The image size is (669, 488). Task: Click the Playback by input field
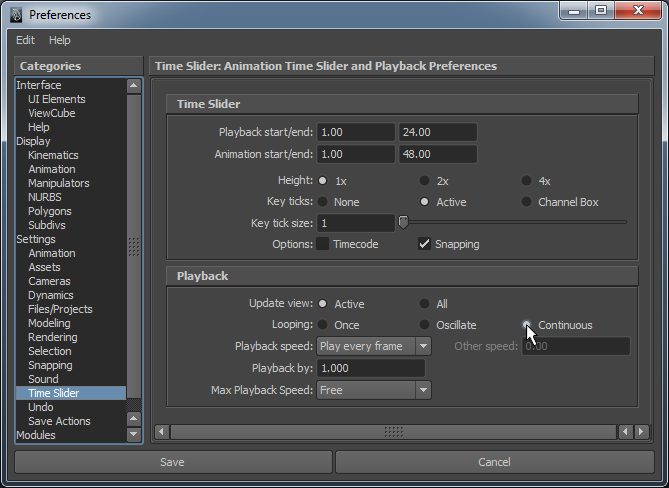pyautogui.click(x=370, y=368)
